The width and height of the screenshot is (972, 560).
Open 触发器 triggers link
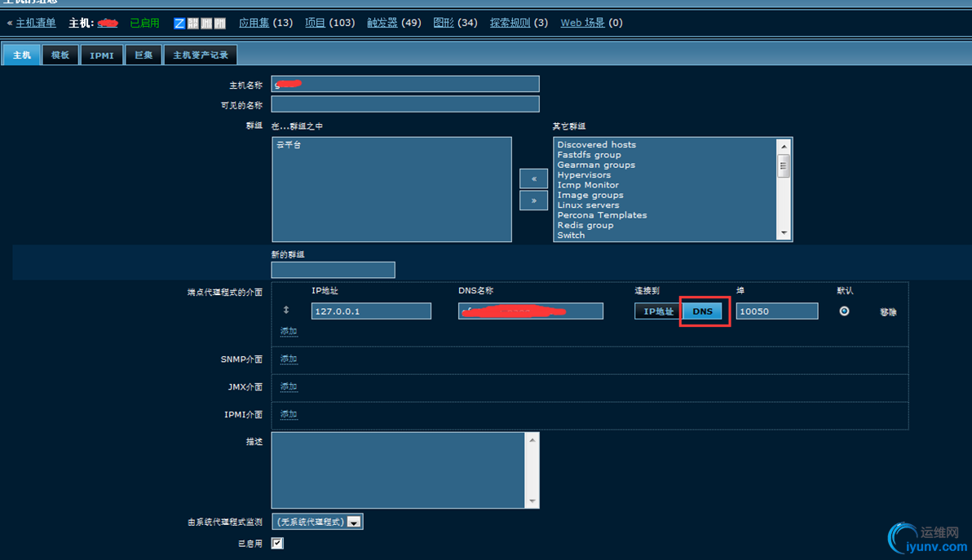382,23
